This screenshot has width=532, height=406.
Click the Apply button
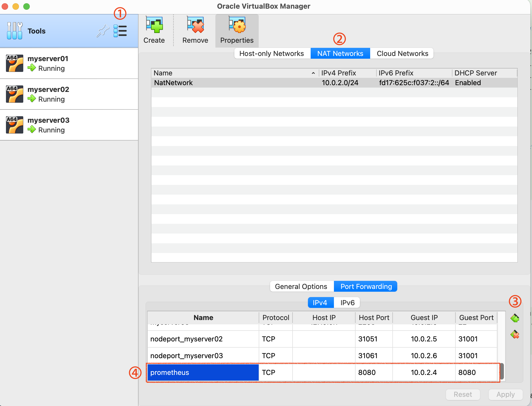point(505,394)
